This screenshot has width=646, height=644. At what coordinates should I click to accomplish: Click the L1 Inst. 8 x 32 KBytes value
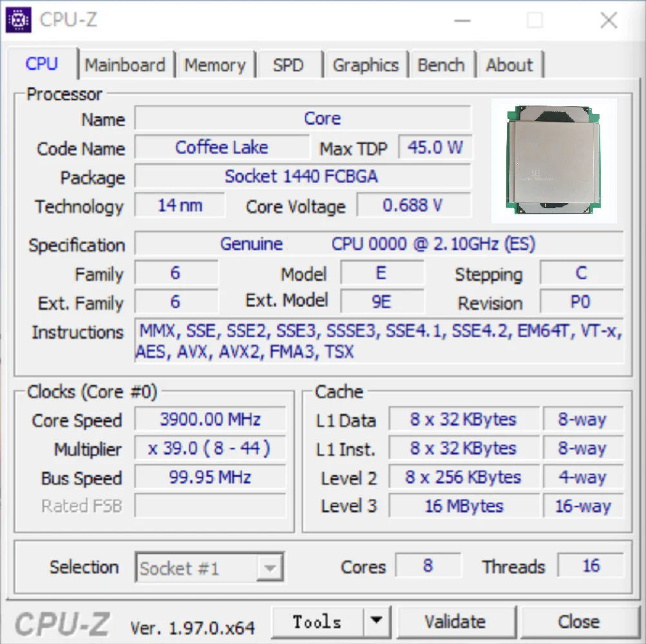point(464,448)
